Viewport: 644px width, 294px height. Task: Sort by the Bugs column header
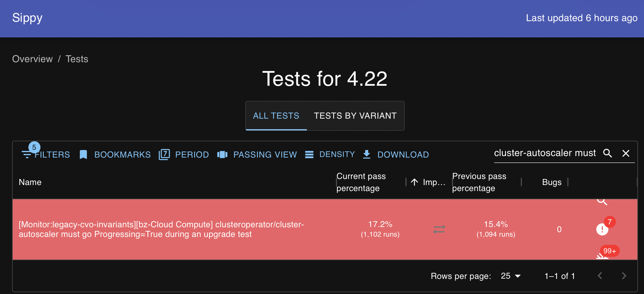[552, 182]
